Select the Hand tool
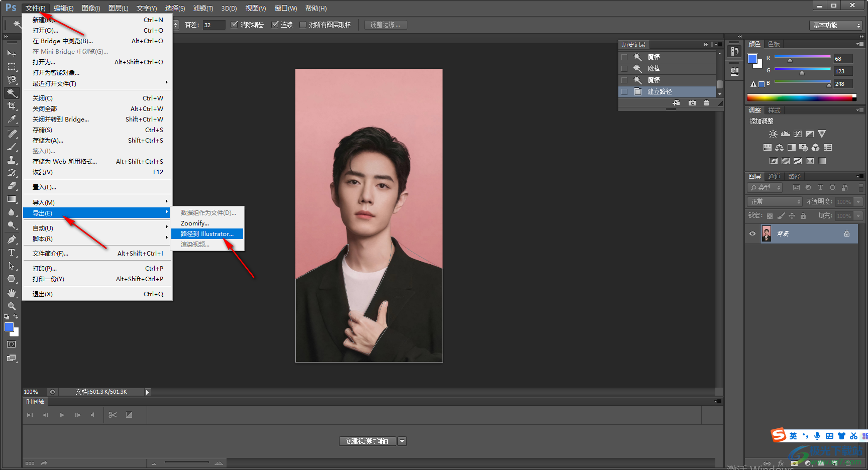The image size is (868, 470). [11, 293]
